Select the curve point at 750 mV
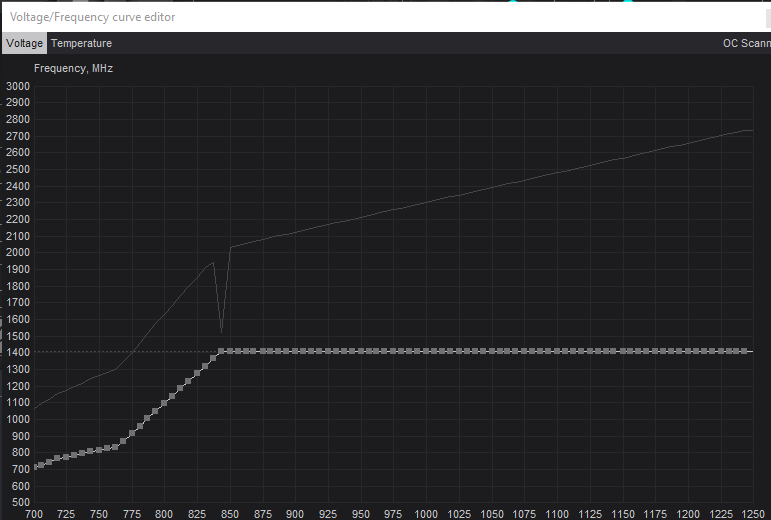The width and height of the screenshot is (771, 520). [99, 450]
